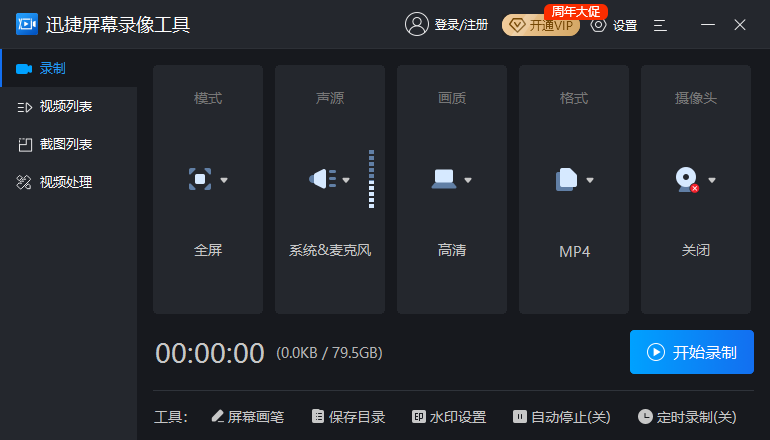
Task: Click the 高清 quality label
Action: 452,250
